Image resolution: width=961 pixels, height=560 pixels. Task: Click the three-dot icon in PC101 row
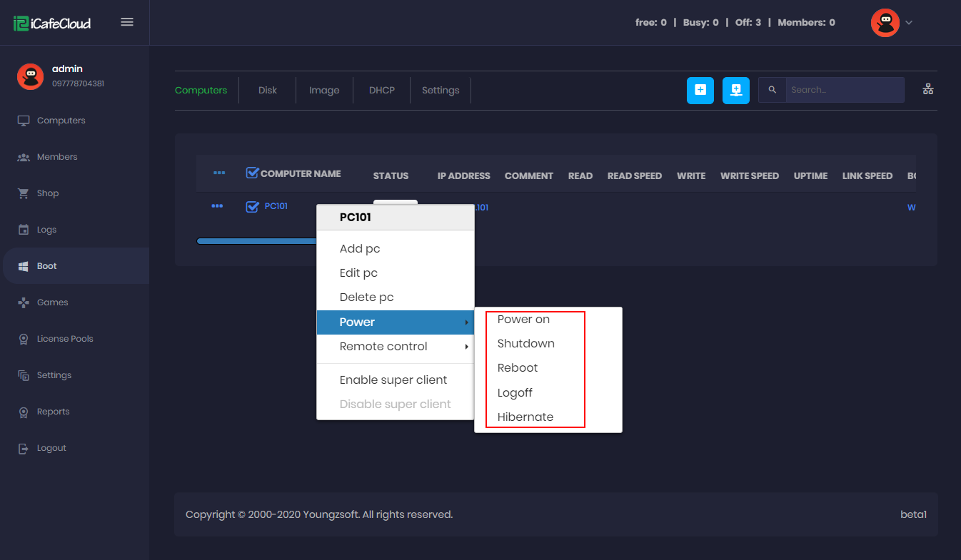[218, 206]
